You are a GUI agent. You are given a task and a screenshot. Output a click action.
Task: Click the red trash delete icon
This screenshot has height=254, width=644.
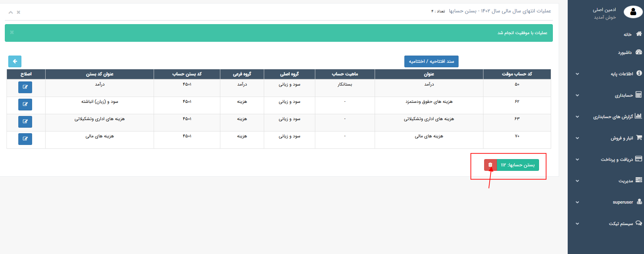490,165
